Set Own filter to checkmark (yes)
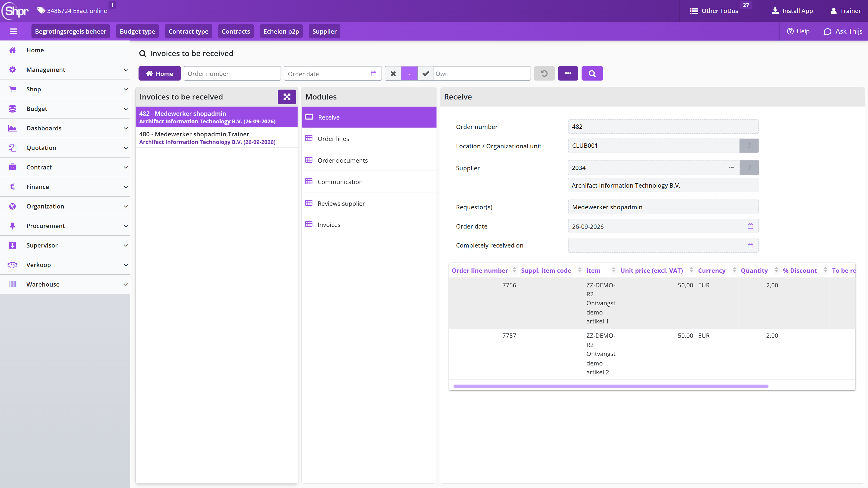 pyautogui.click(x=426, y=73)
